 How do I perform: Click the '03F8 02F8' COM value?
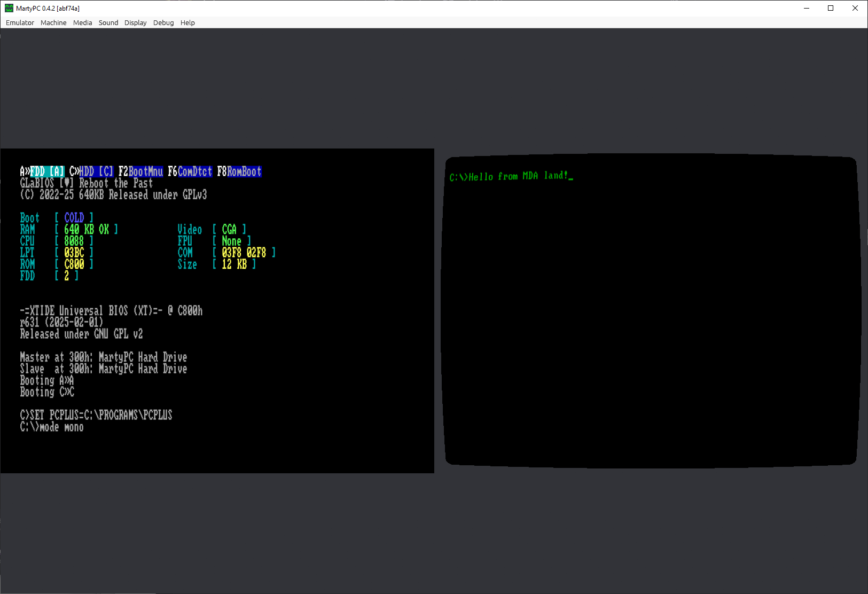(244, 252)
